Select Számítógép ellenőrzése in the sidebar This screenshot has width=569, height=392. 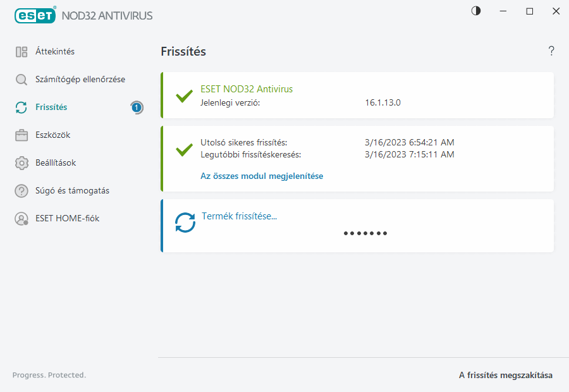pos(80,80)
